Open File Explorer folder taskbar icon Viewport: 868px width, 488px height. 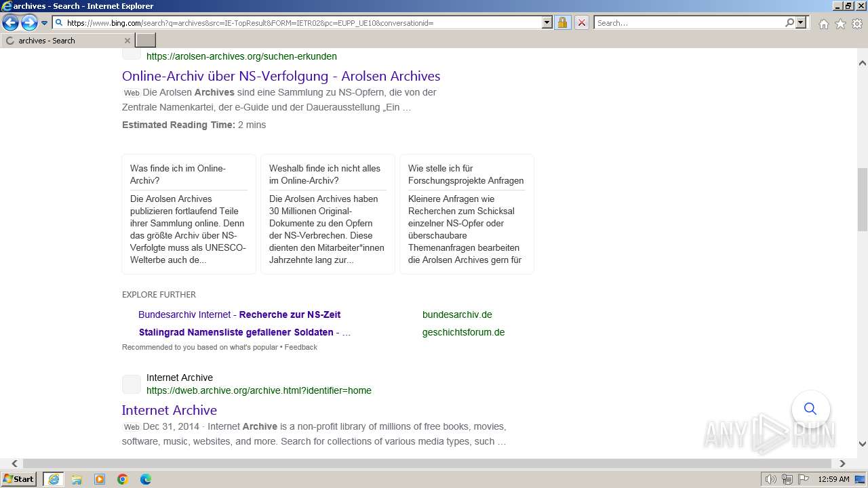(x=77, y=479)
